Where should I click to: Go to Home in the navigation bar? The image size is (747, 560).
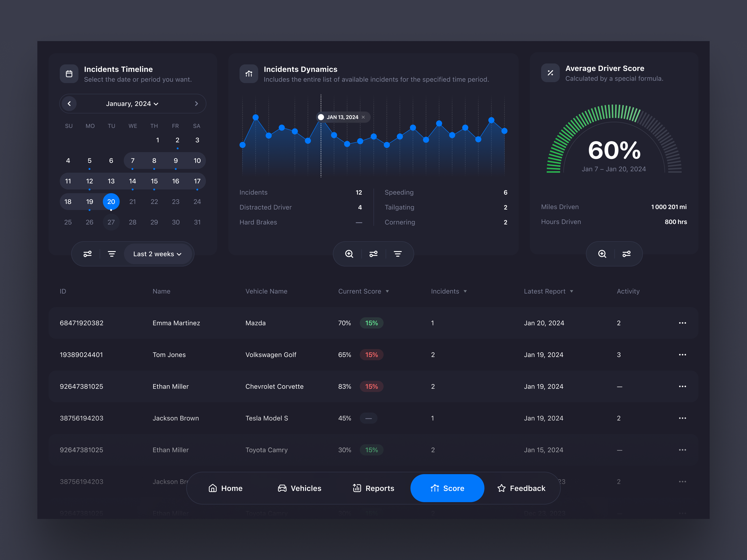(225, 488)
